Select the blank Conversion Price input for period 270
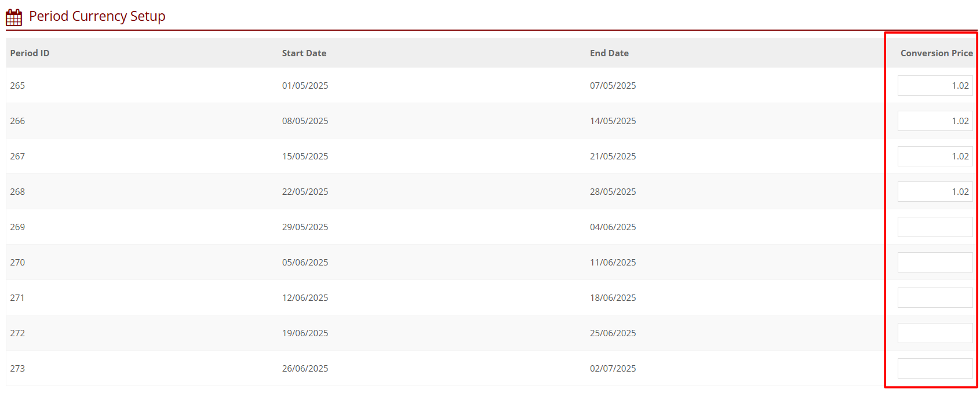This screenshot has width=980, height=400. pyautogui.click(x=934, y=263)
